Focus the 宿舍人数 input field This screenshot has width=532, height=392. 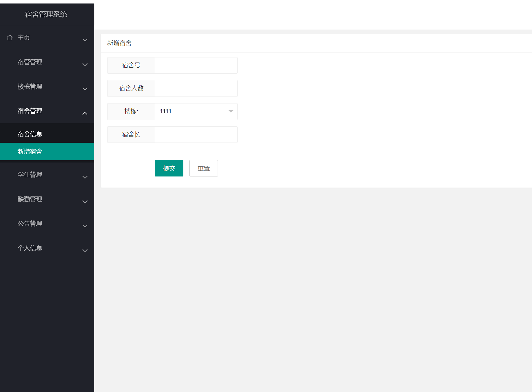(x=196, y=88)
